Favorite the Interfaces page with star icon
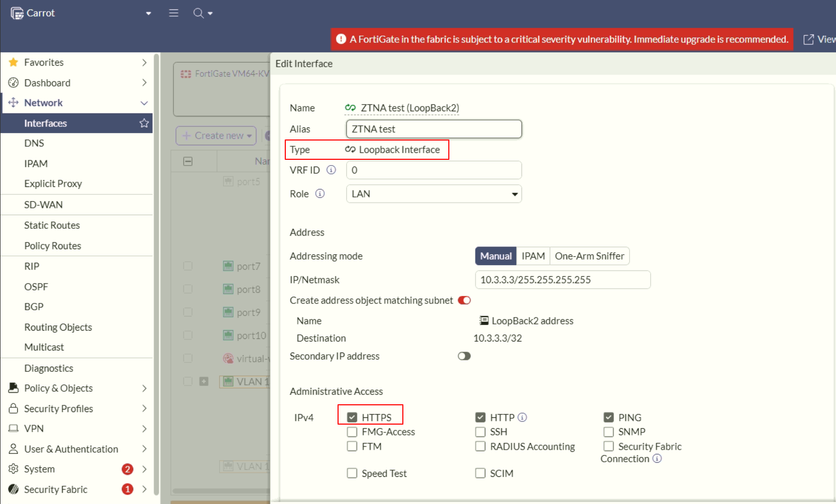 pyautogui.click(x=144, y=123)
